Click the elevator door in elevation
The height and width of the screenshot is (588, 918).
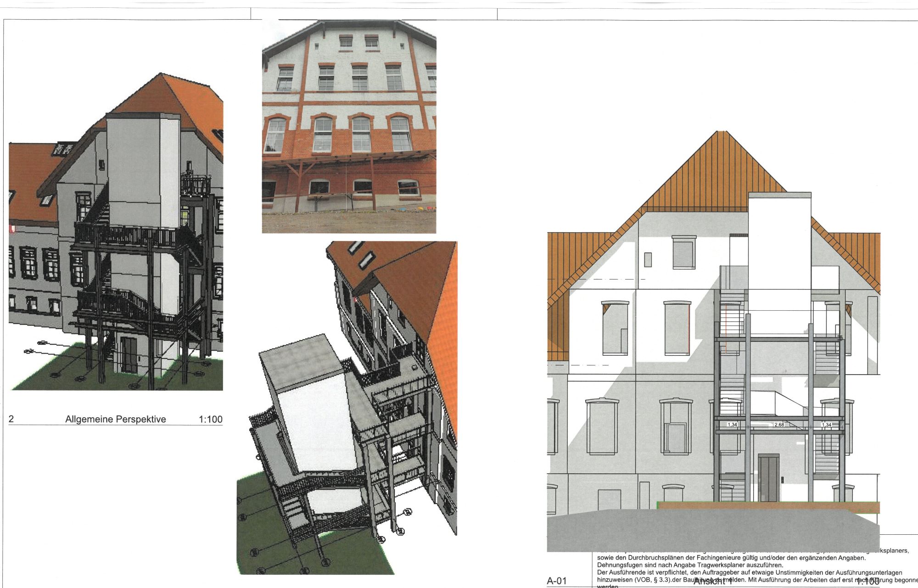click(x=768, y=478)
